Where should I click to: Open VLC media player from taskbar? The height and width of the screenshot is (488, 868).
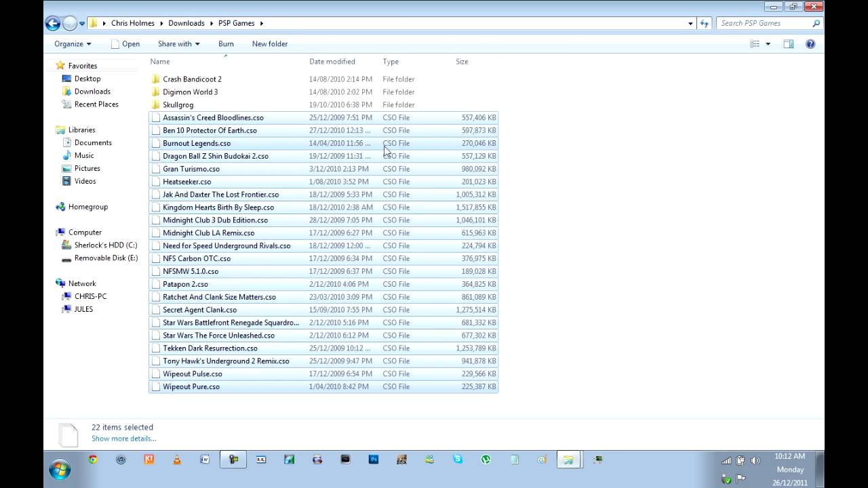coord(177,460)
